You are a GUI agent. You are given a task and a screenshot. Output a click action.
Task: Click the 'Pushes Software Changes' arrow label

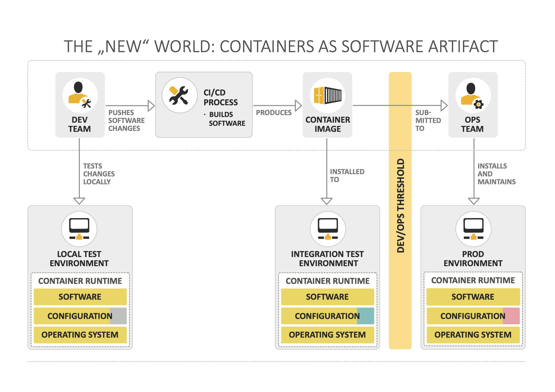point(126,120)
